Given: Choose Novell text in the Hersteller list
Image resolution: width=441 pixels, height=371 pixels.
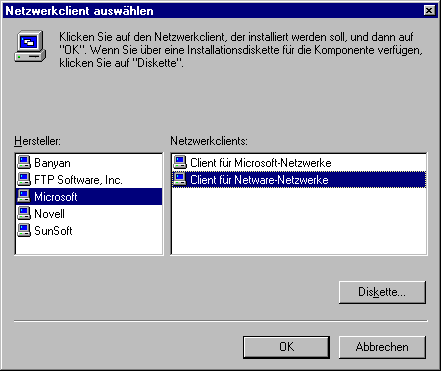Looking at the screenshot, I should pos(49,214).
